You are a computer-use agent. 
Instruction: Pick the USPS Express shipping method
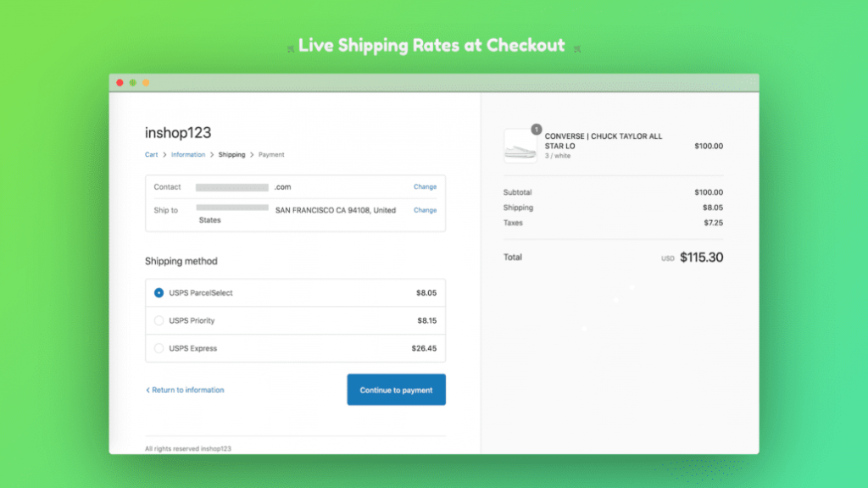[159, 348]
